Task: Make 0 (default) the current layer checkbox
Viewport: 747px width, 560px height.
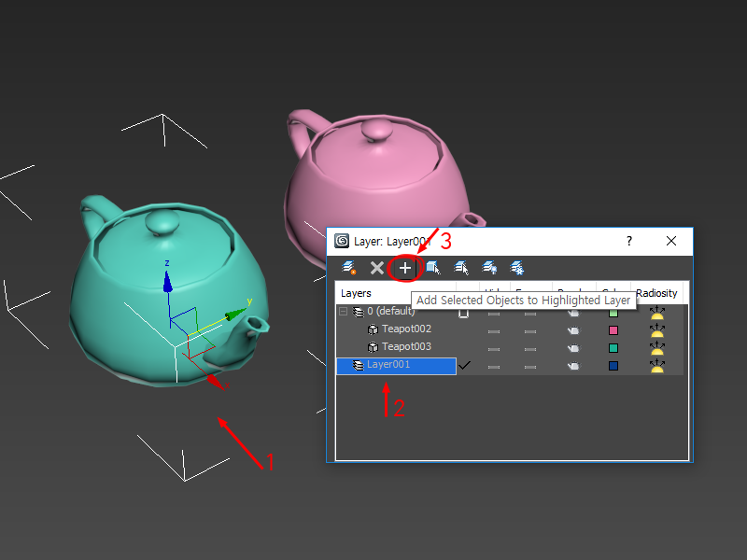Action: (463, 314)
